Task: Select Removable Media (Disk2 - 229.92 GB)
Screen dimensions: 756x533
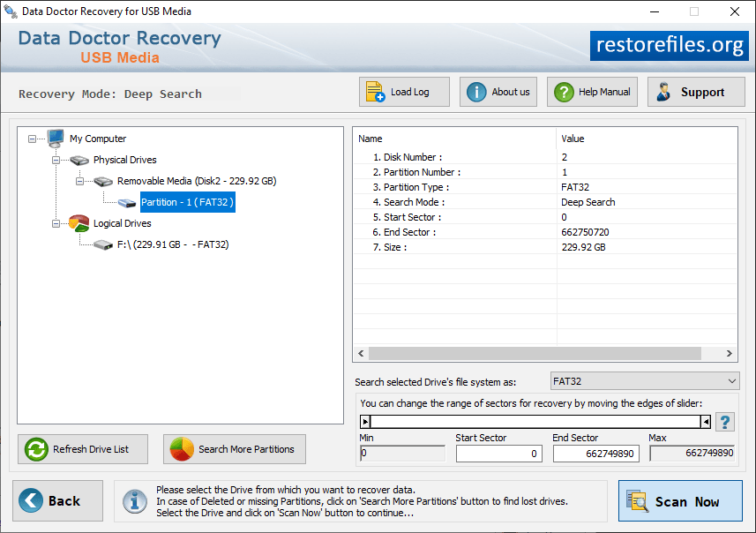Action: click(x=197, y=182)
